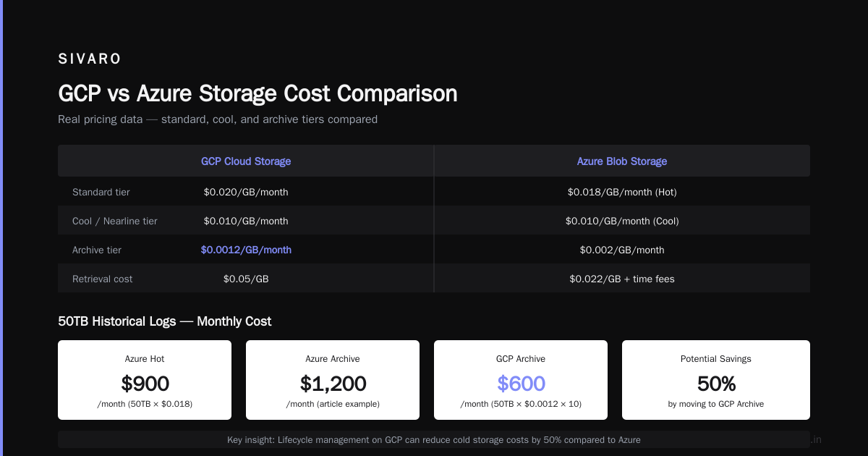This screenshot has width=868, height=456.
Task: Click the 50% savings figure
Action: coord(716,384)
